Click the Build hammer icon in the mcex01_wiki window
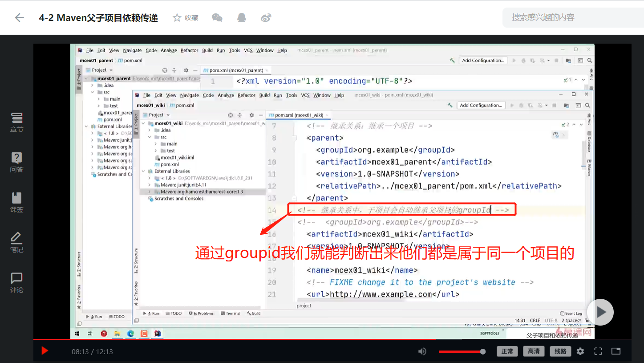This screenshot has height=363, width=644. coord(450,106)
